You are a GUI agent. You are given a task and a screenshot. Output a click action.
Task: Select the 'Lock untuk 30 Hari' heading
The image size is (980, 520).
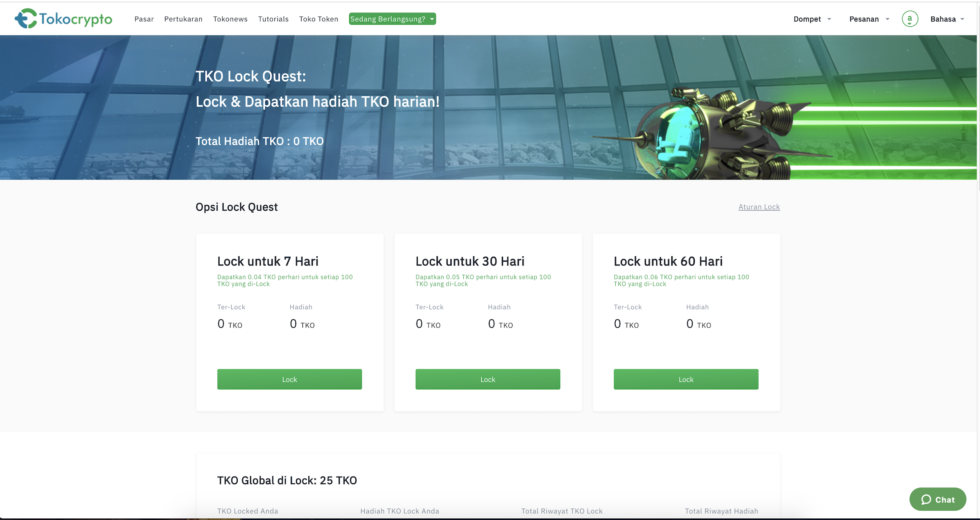pyautogui.click(x=470, y=261)
